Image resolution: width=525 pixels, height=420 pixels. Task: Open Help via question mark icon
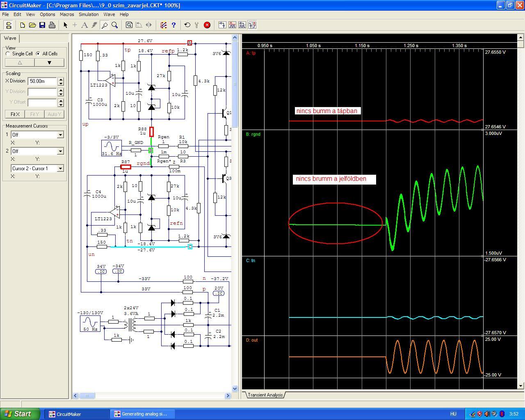coord(173,25)
